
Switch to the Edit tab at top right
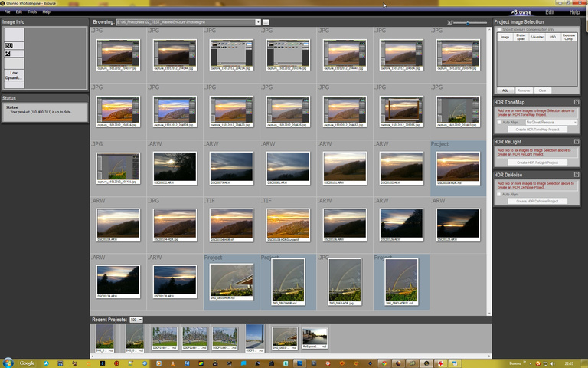click(550, 12)
